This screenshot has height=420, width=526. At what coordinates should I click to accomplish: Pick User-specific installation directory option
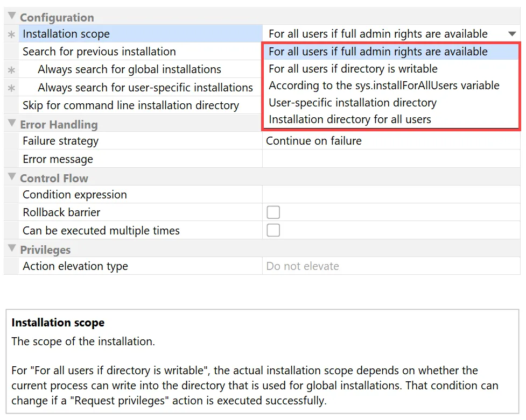(352, 103)
